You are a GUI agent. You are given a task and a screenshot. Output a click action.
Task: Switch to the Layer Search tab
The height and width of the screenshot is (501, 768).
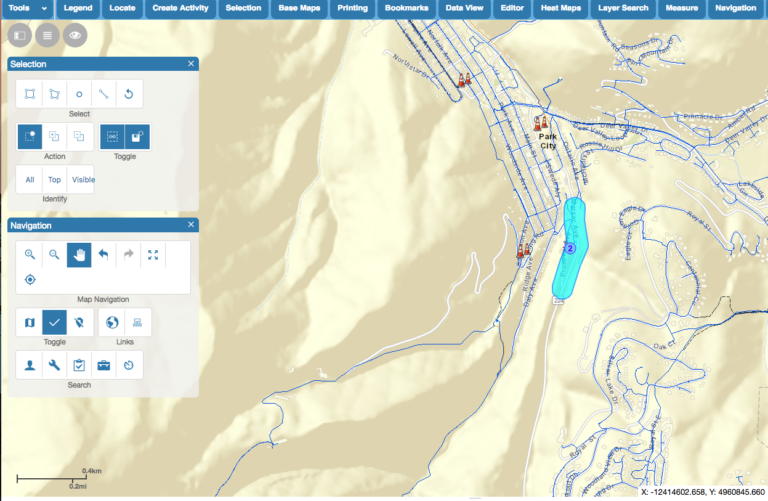[x=623, y=8]
